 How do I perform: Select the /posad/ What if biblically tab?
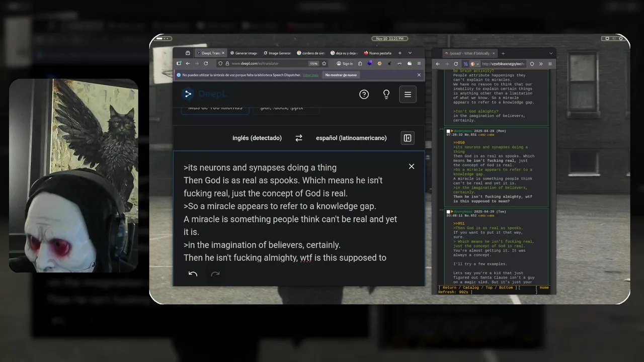(470, 53)
